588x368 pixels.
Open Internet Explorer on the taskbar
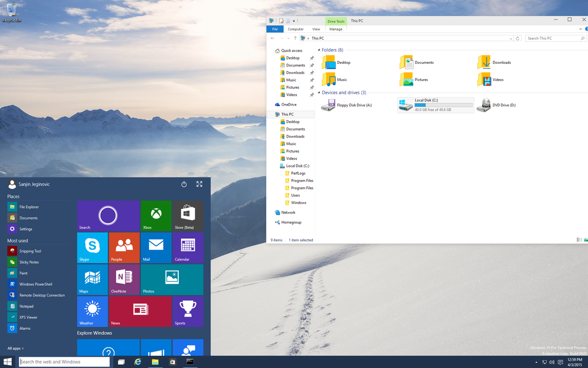coord(138,362)
